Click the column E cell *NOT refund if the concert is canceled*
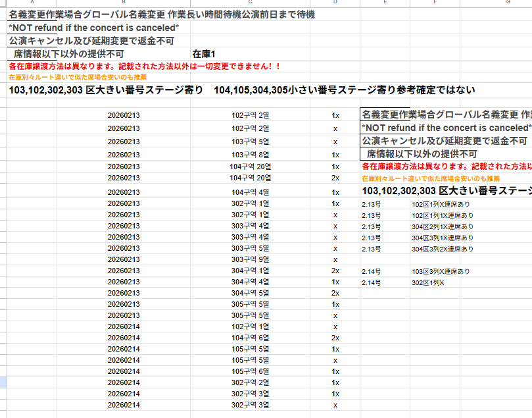Screen dimensions: 532x418 pyautogui.click(x=447, y=128)
